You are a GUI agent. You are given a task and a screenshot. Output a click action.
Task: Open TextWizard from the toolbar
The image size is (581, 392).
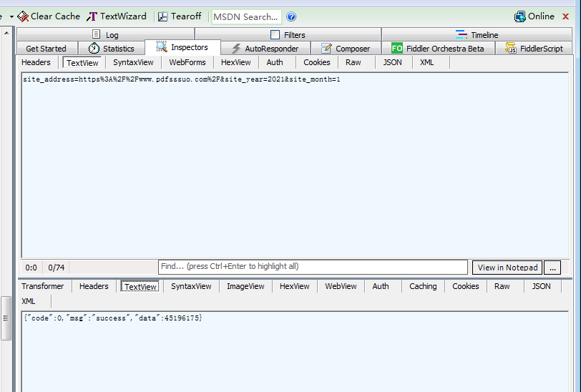pos(117,16)
